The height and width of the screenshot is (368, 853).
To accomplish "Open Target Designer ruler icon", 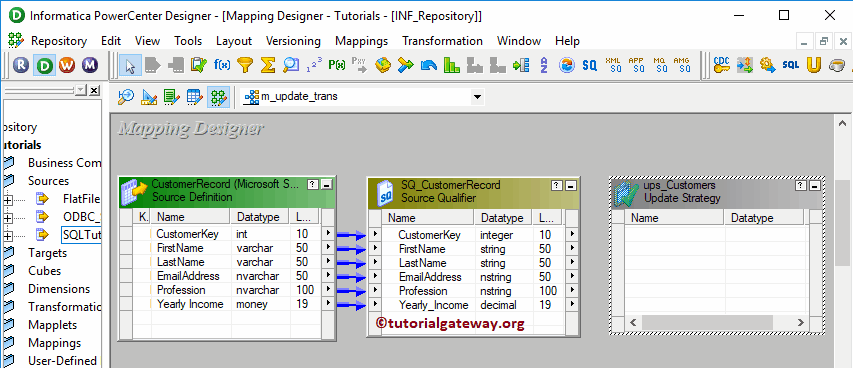I will click(x=149, y=97).
